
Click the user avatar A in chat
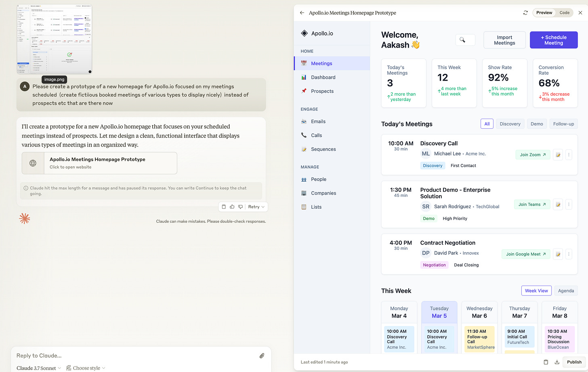click(x=25, y=86)
